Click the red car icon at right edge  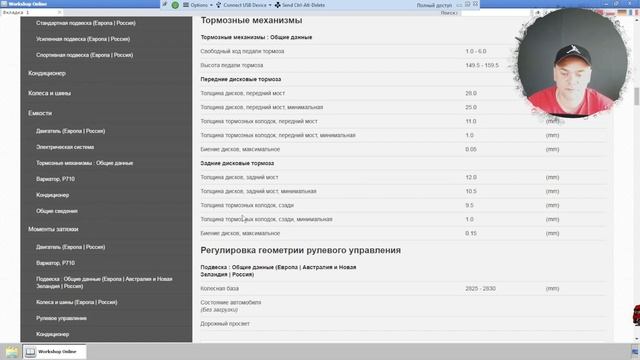point(636,315)
